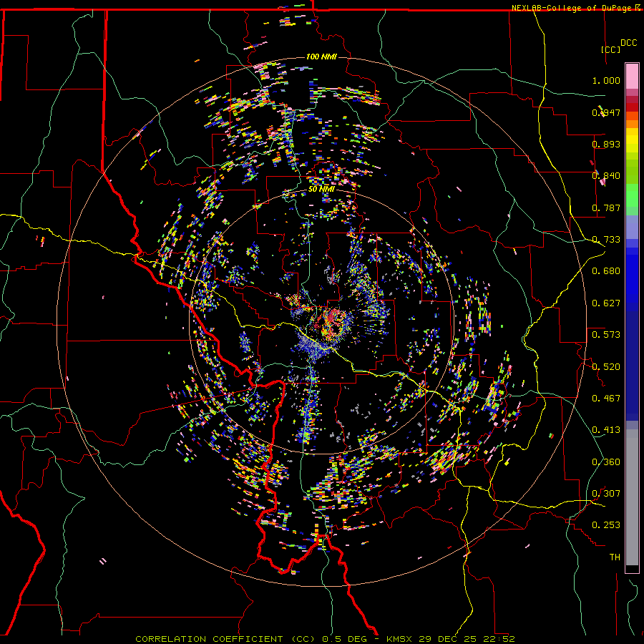
Task: Click the [CC] units label
Action: [x=611, y=49]
